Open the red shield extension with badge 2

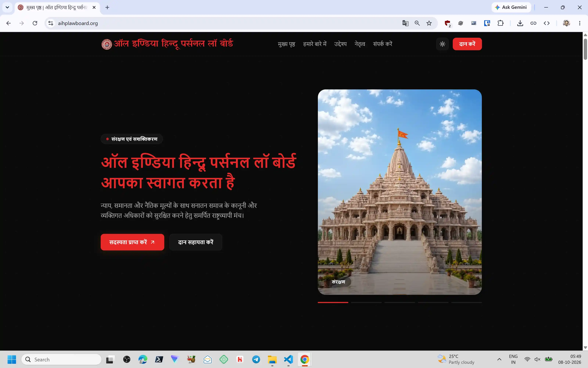pyautogui.click(x=448, y=23)
